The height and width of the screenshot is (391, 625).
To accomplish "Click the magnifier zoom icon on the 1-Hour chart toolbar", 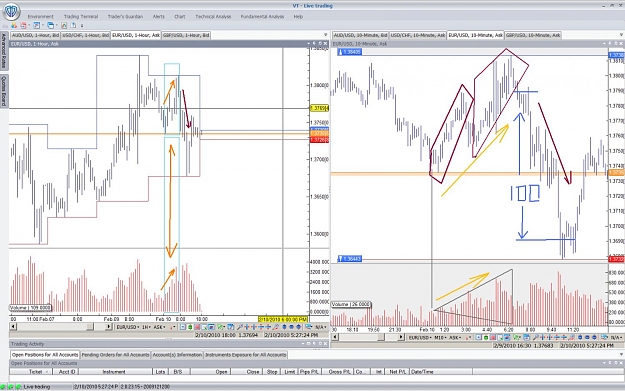I will 239,327.
